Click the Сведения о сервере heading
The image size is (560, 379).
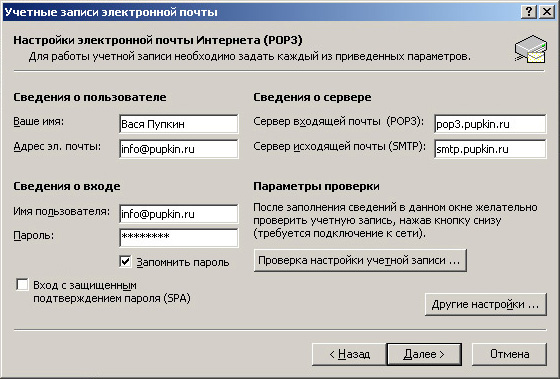tap(312, 97)
